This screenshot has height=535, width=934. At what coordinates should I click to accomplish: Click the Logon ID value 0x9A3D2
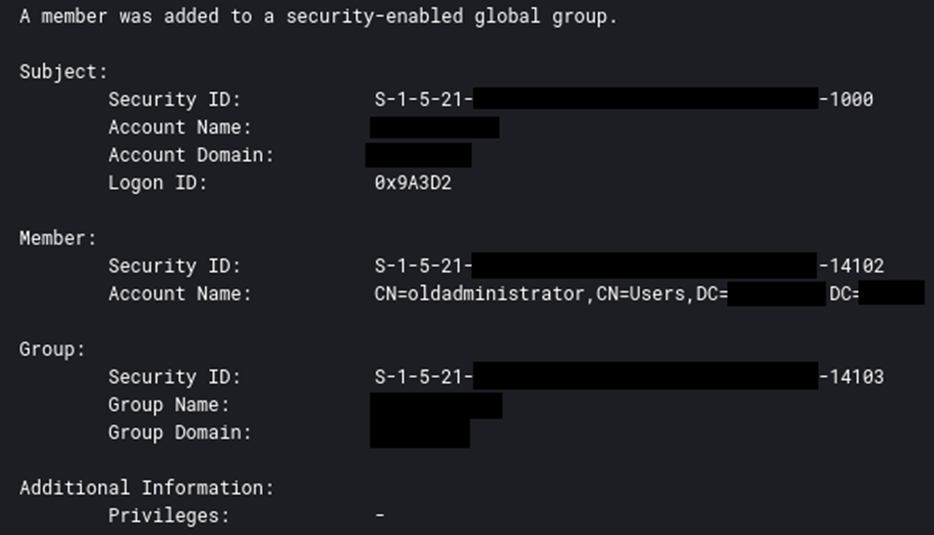click(413, 183)
